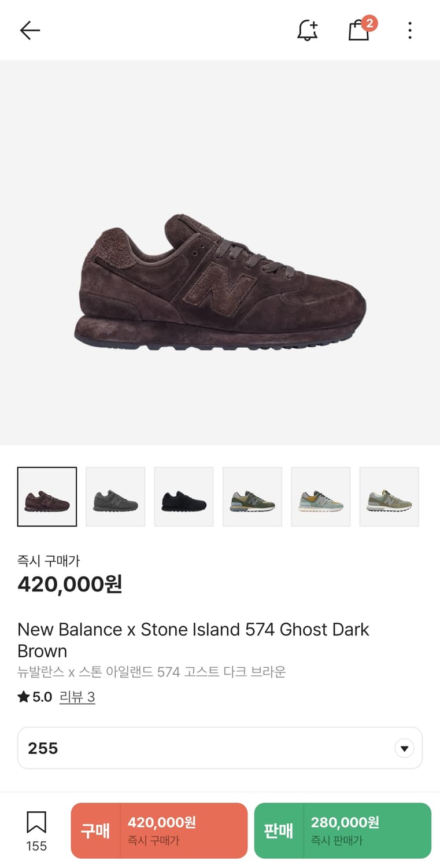Click the size dropdown arrow
This screenshot has height=868, width=440.
pos(404,748)
